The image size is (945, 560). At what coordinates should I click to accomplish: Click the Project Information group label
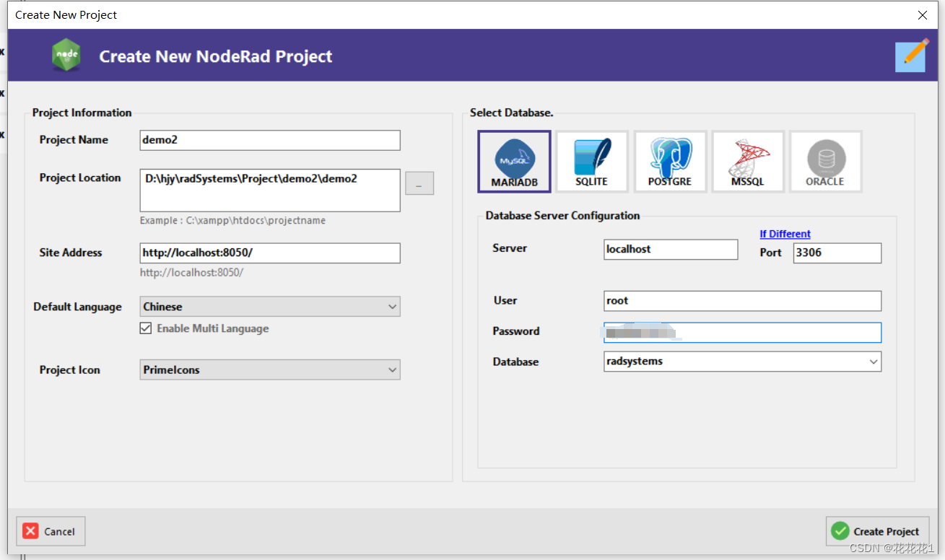(x=82, y=113)
